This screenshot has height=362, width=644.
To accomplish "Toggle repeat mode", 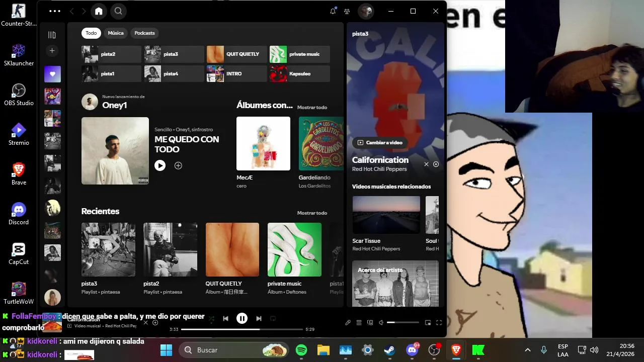I will [273, 318].
